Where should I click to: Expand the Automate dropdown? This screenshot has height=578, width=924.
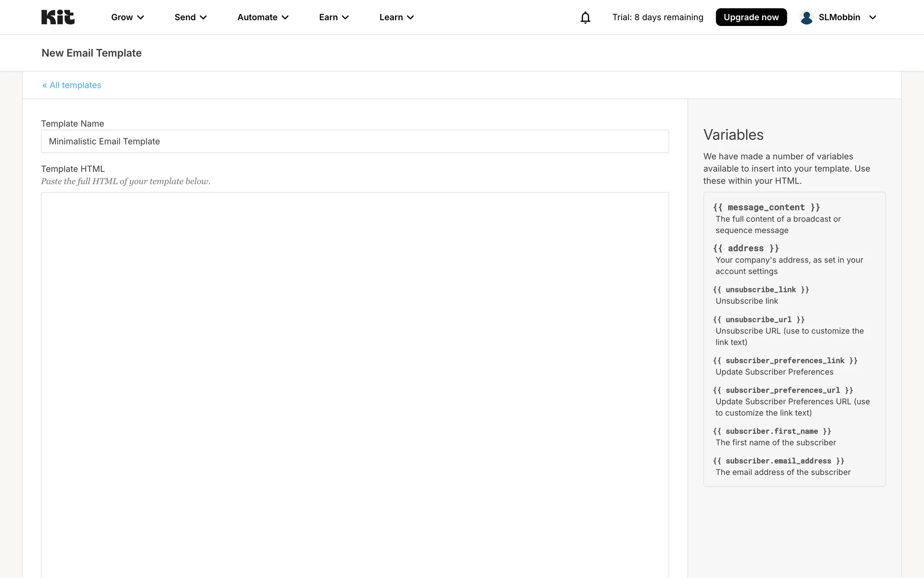[263, 17]
